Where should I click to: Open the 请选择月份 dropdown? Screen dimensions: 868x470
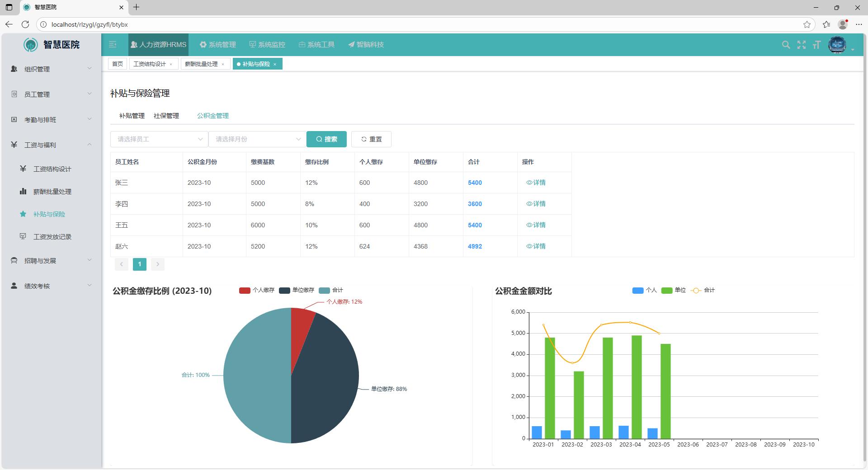pyautogui.click(x=257, y=139)
